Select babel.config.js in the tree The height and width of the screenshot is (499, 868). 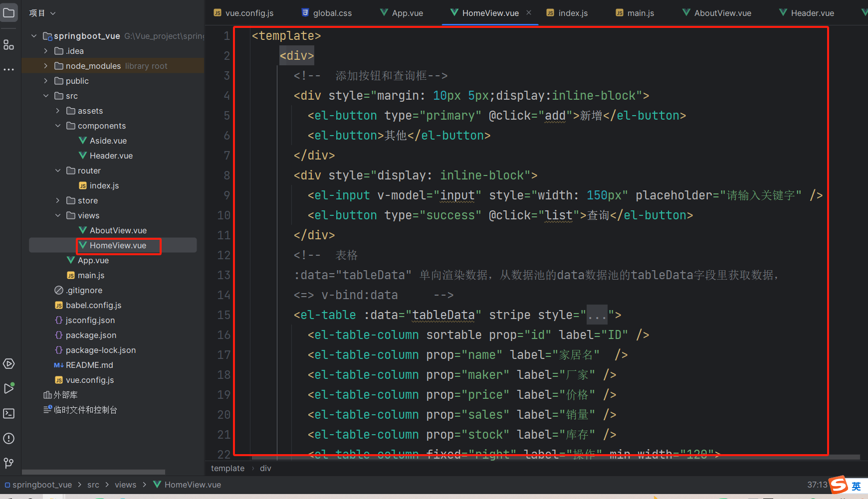(93, 305)
